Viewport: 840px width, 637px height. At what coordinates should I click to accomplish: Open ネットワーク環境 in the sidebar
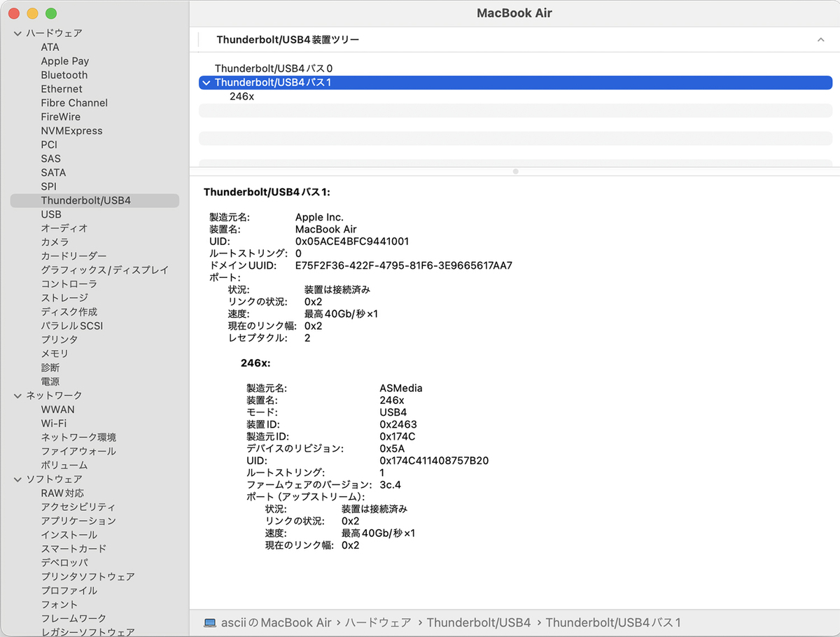point(78,437)
